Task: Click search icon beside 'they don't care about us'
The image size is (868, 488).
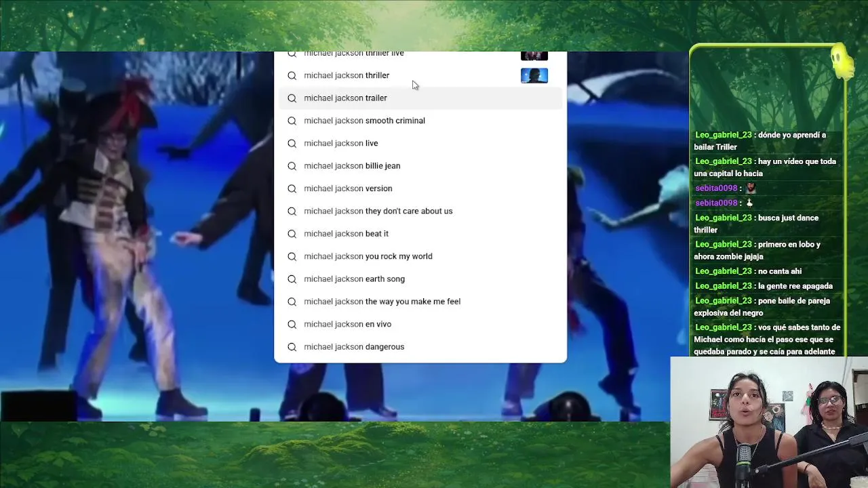Action: click(x=292, y=211)
